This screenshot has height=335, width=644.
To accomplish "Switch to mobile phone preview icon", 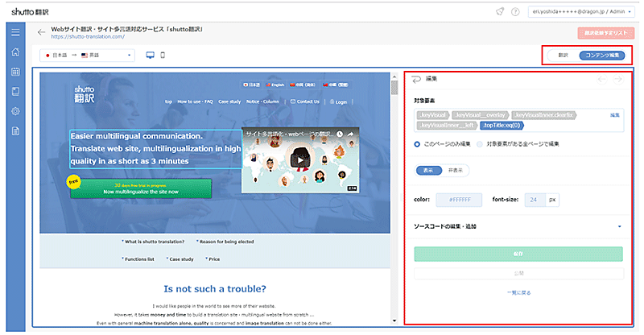I will 163,56.
